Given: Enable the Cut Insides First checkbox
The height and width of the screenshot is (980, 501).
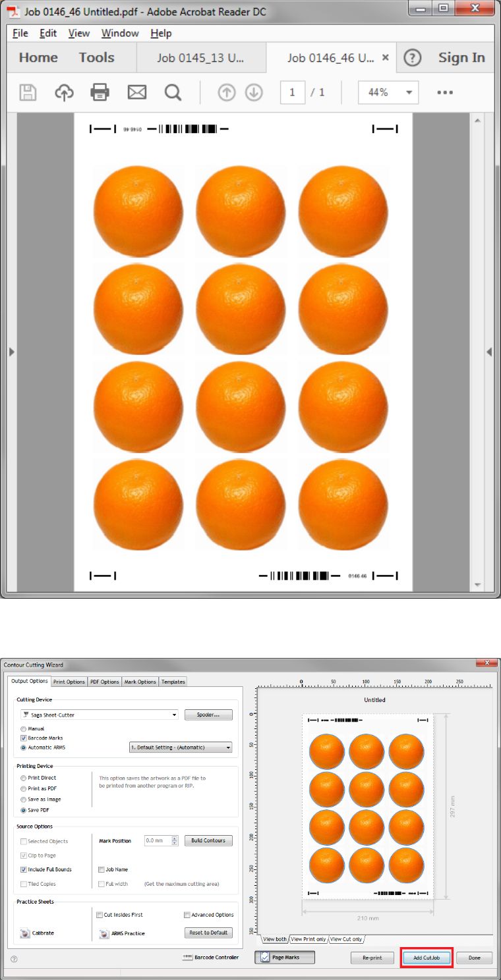Looking at the screenshot, I should pyautogui.click(x=100, y=915).
